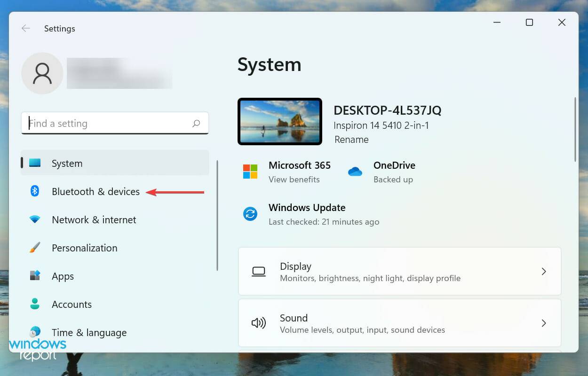
Task: Click the Rename link for DESKTOP-4L537JQ
Action: click(x=351, y=140)
